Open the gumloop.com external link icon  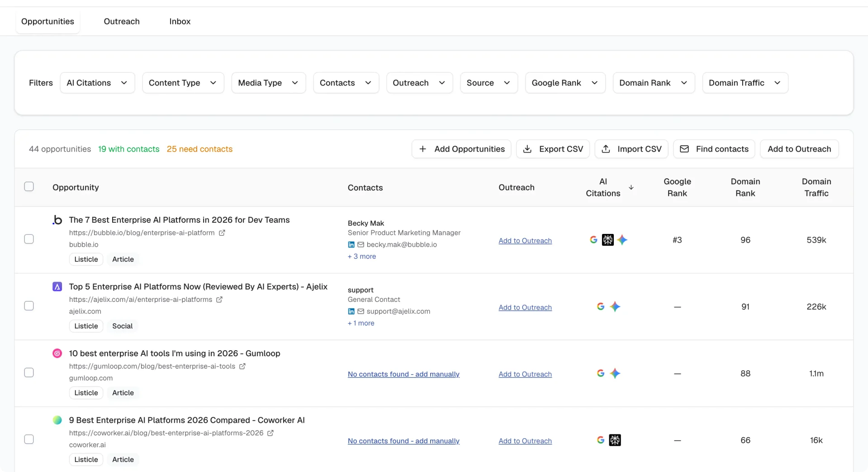pos(242,366)
